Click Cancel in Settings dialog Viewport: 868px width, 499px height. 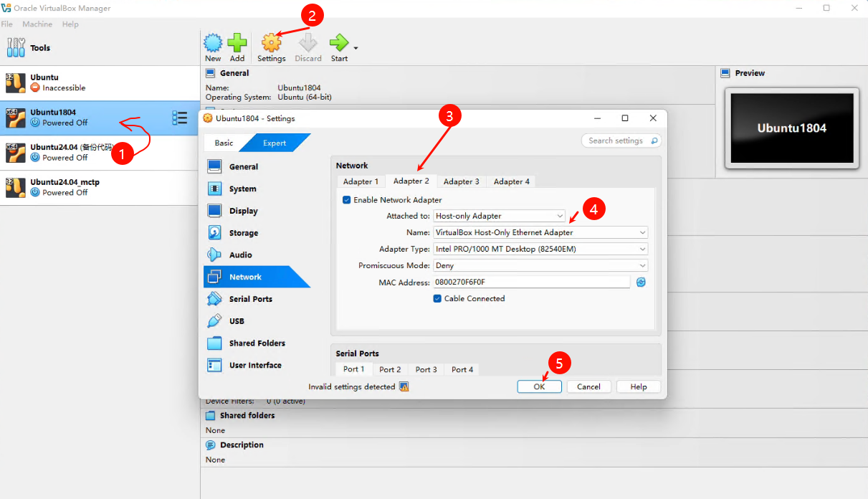(x=588, y=386)
